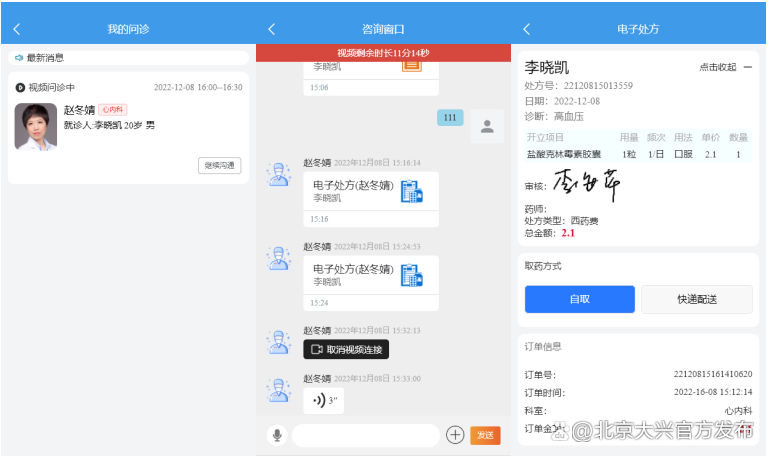Screen dimensions: 769x457
Task: Click back arrow in 电子处方 header
Action: coord(527,30)
